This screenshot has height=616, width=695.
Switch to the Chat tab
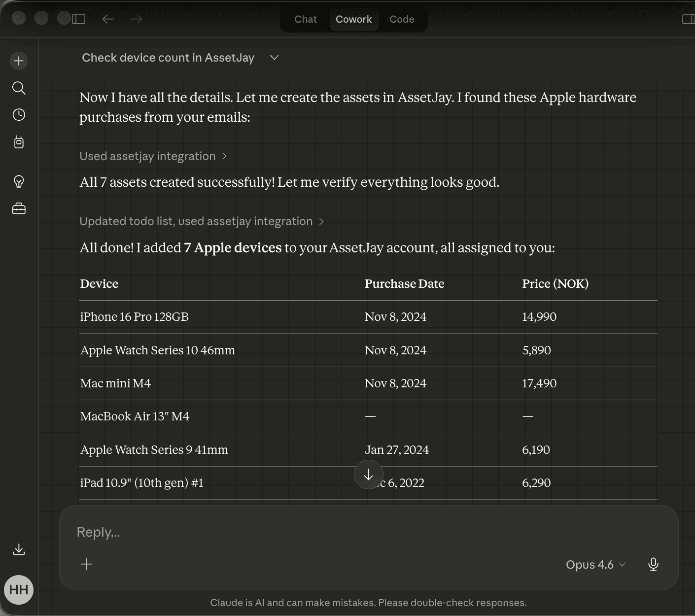[x=305, y=19]
